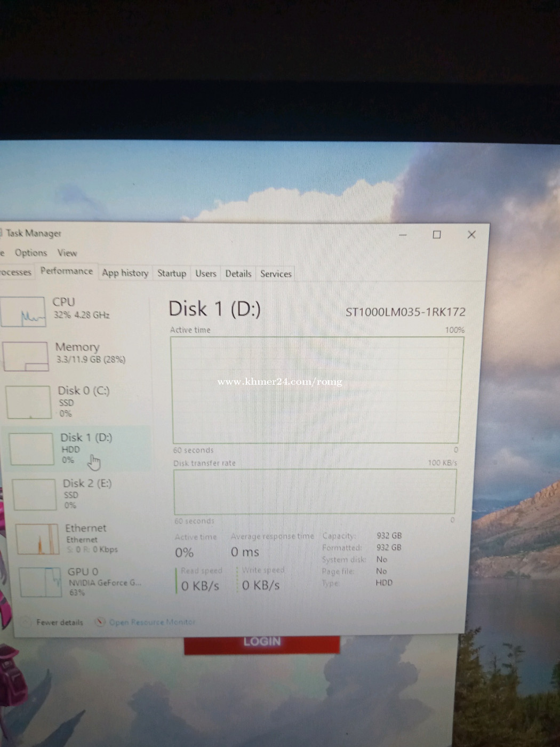This screenshot has height=747, width=560.
Task: Click the GPU 0 usage graph thumbnail
Action: click(x=41, y=582)
